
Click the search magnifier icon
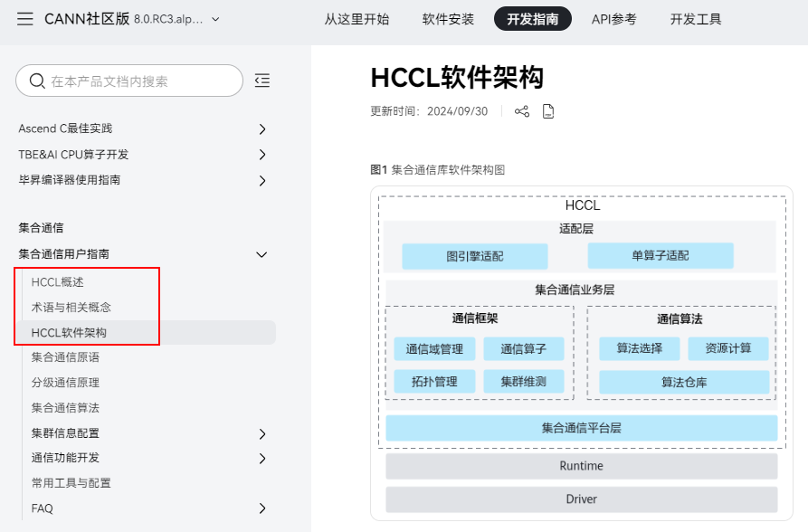click(x=37, y=81)
